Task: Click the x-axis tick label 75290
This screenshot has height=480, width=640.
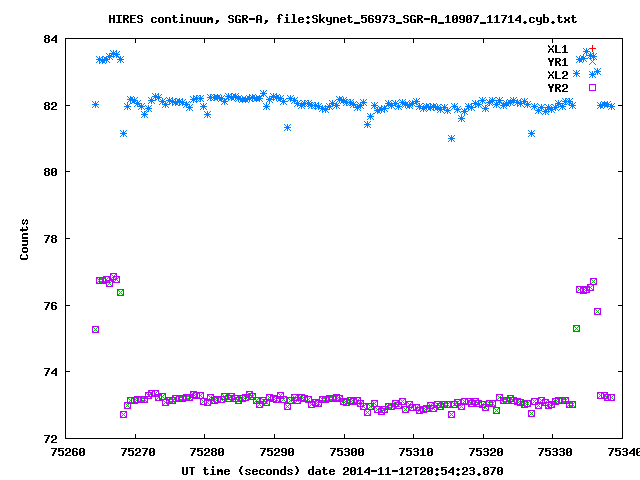Action: pos(277,452)
